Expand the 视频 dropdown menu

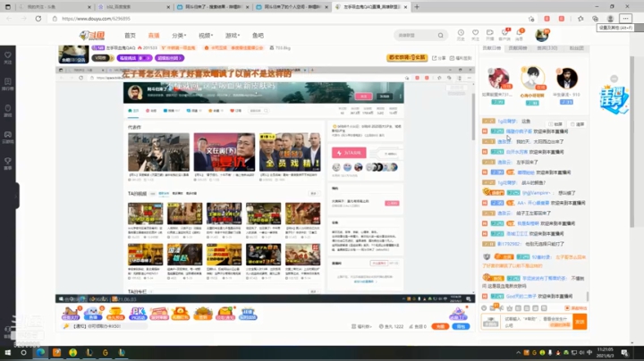click(206, 36)
